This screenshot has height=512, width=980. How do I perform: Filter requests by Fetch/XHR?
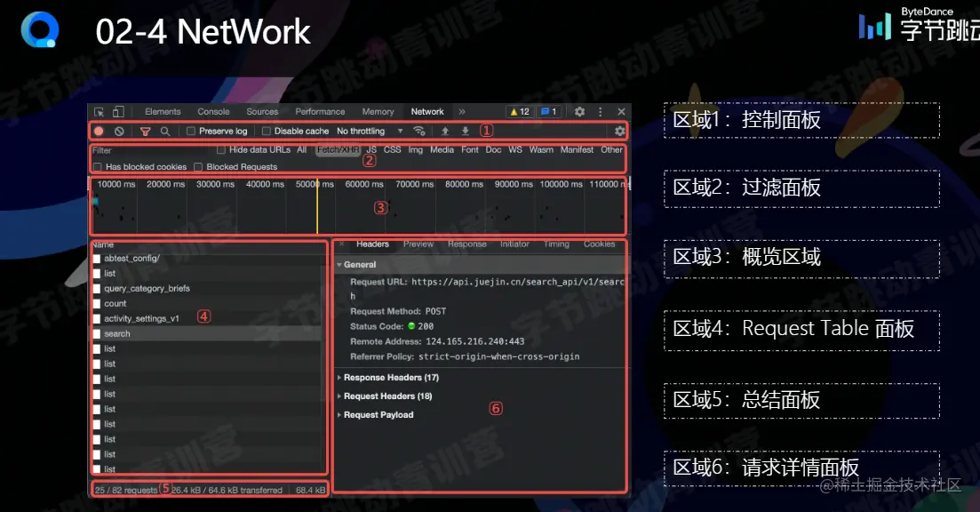339,150
